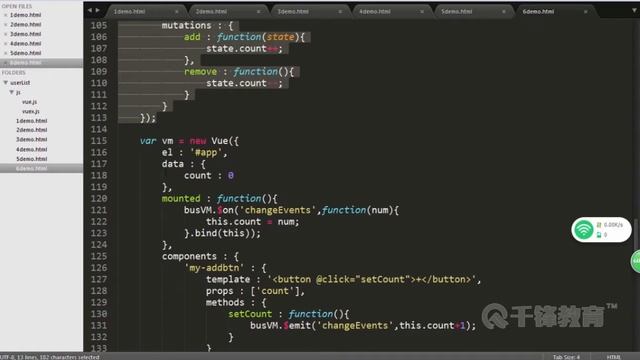Open 1demo.html in userList folder tree
The image size is (640, 360).
[x=31, y=121]
